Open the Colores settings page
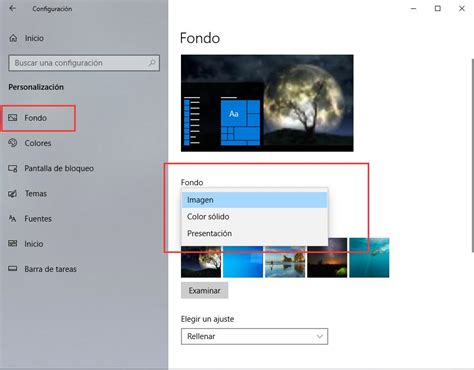The image size is (474, 370). [x=38, y=143]
